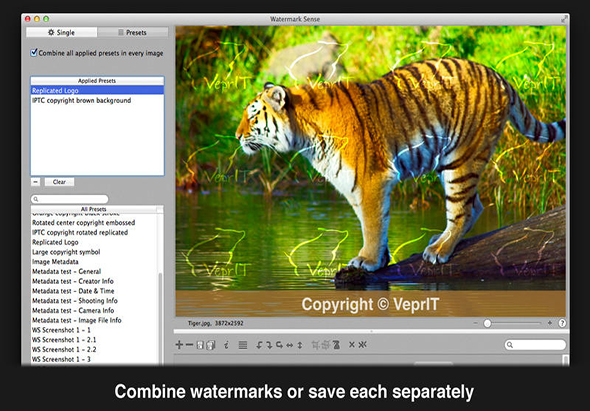Click the Applied Presets column header
This screenshot has width=590, height=411.
coord(97,81)
